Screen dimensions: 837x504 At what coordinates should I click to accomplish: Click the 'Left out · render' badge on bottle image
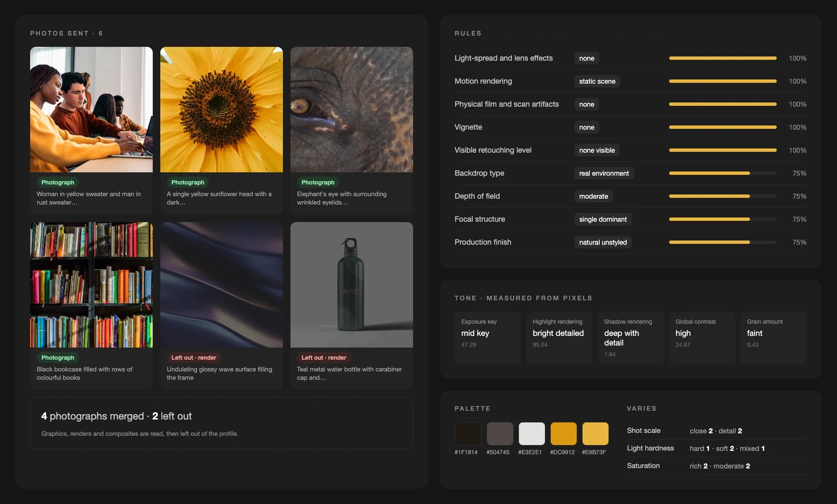coord(324,358)
